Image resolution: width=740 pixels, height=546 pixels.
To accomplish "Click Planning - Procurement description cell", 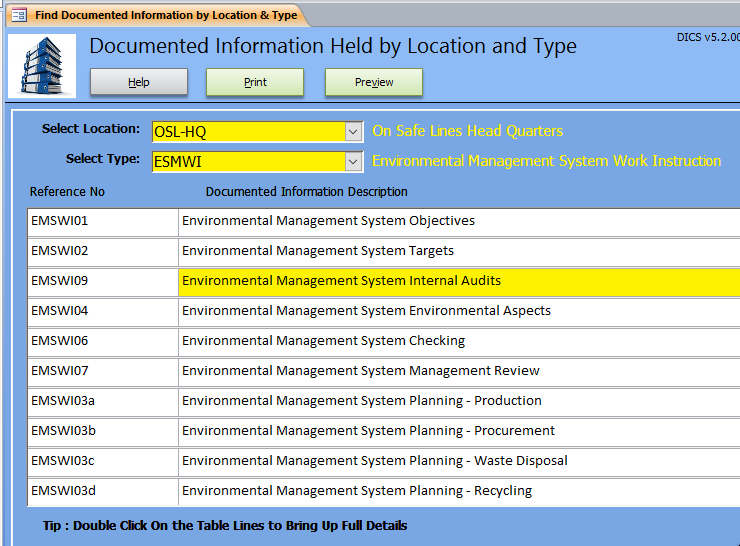I will click(x=459, y=431).
